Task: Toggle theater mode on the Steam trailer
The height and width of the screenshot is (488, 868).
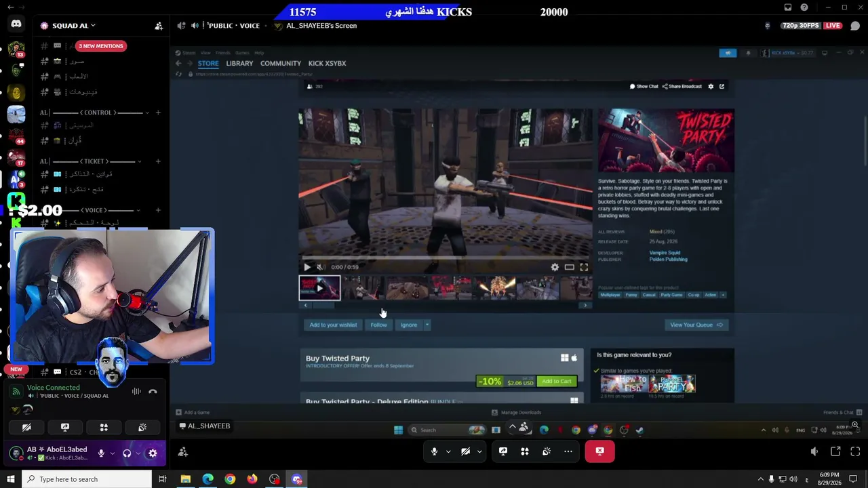Action: [x=570, y=267]
